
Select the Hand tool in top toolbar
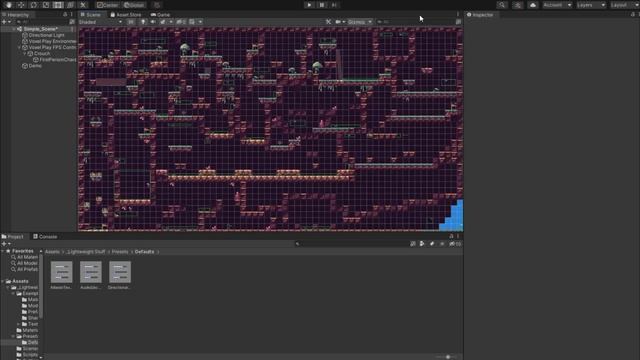click(9, 5)
